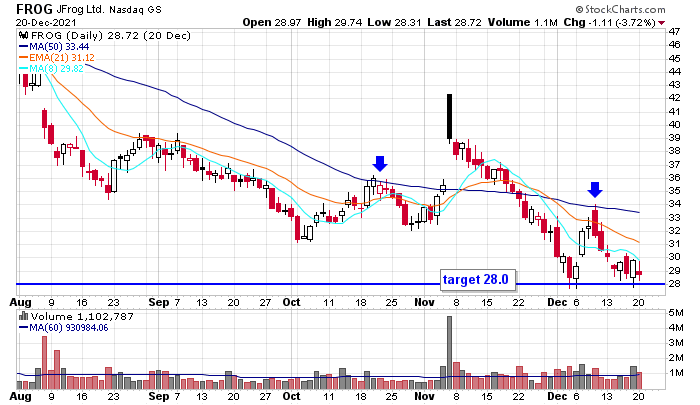Image resolution: width=700 pixels, height=405 pixels.
Task: Select the High 29.74 value
Action: [335, 22]
